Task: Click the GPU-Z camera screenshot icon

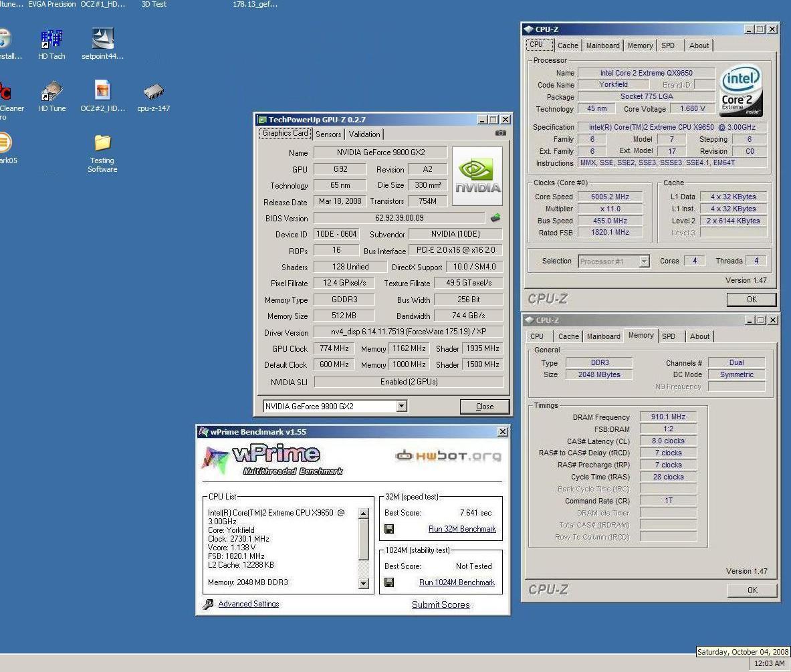Action: (500, 132)
